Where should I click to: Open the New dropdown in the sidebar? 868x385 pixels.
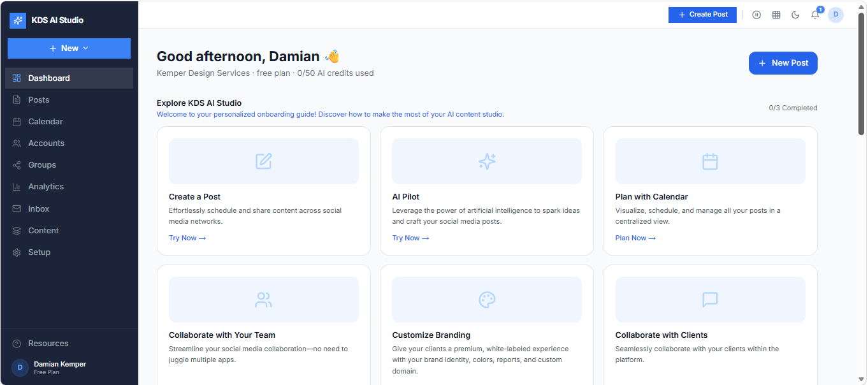69,48
